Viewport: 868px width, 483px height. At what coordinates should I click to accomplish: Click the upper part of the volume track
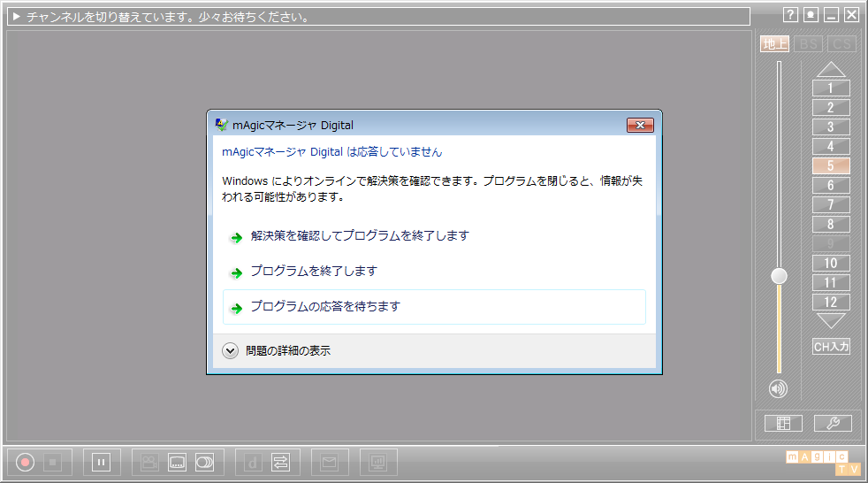[779, 164]
